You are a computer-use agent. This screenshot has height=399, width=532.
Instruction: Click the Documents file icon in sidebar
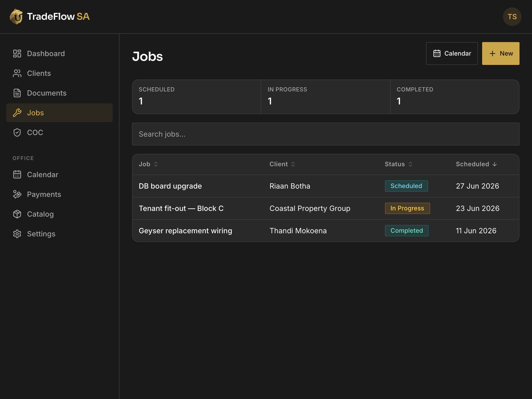click(x=17, y=93)
